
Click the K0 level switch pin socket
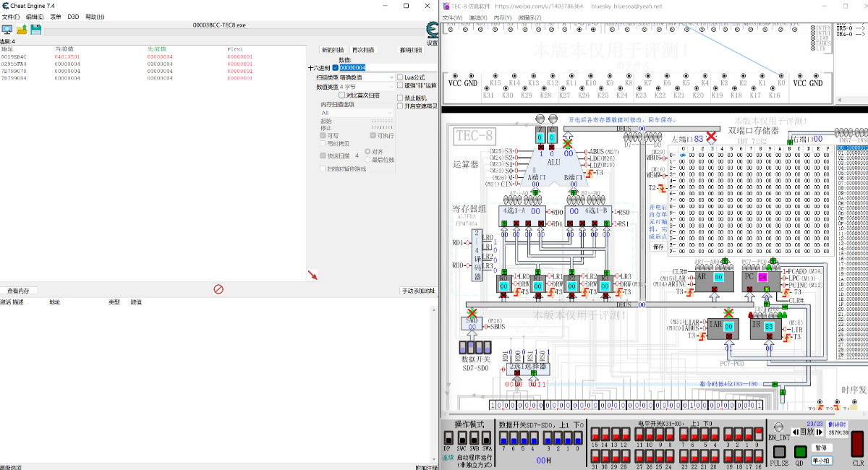[x=781, y=74]
